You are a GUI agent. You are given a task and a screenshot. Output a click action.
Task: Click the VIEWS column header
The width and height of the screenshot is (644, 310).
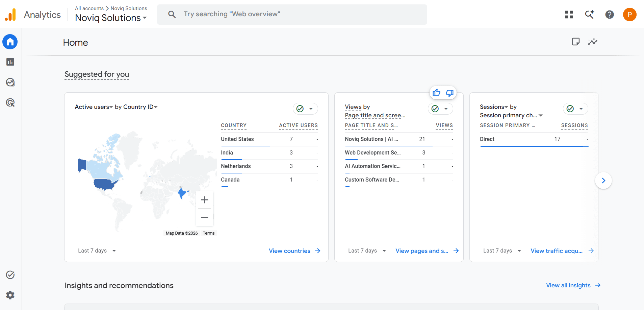(x=444, y=125)
